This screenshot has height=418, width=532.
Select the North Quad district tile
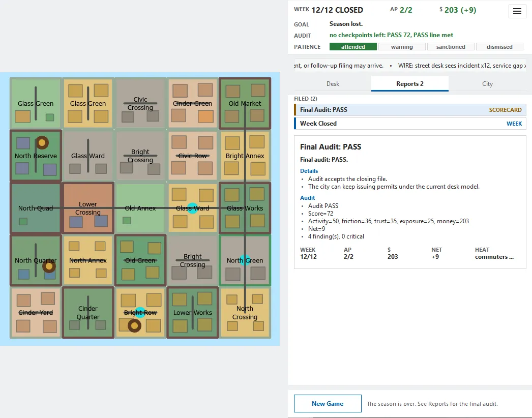coord(36,208)
